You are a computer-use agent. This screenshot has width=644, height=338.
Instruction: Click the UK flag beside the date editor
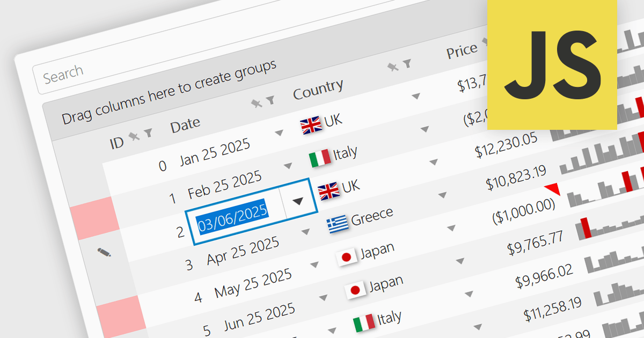pyautogui.click(x=328, y=190)
